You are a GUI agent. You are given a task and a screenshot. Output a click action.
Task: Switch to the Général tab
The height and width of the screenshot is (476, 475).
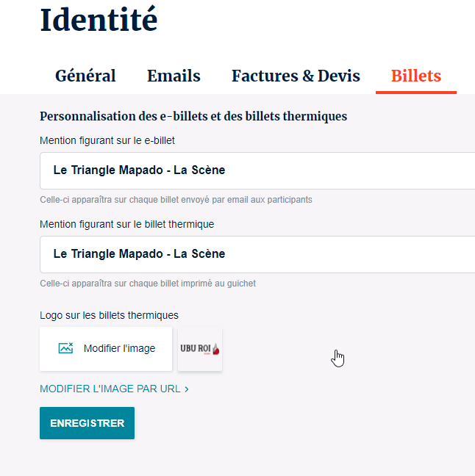click(85, 76)
